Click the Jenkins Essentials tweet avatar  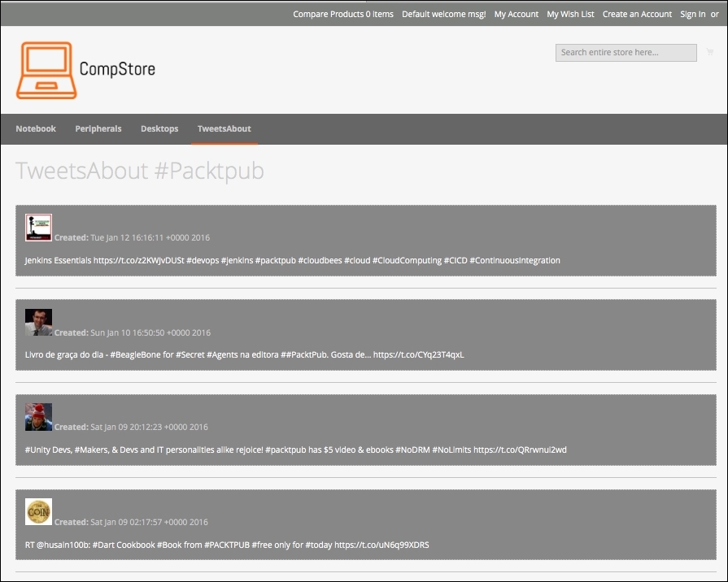(x=38, y=228)
